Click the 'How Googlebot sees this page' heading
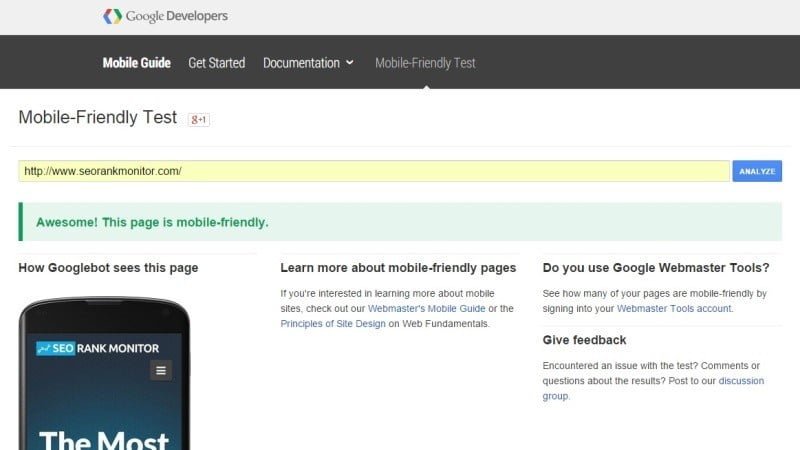 click(x=108, y=268)
